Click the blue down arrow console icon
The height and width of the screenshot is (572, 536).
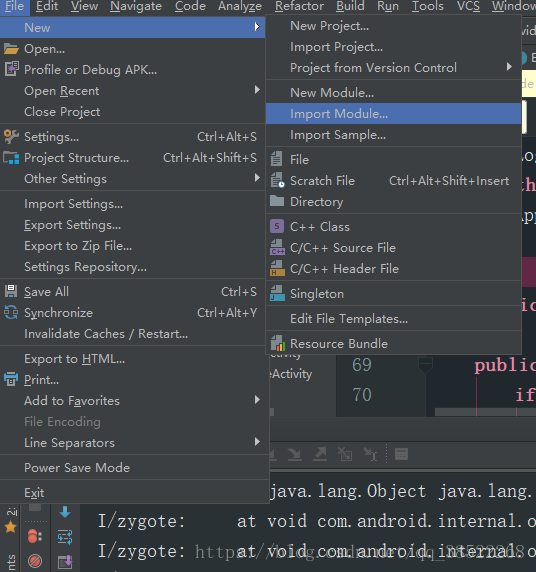(65, 512)
